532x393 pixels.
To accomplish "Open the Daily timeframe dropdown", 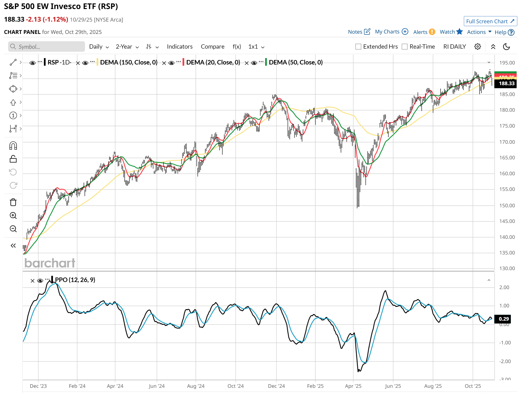I will [99, 47].
